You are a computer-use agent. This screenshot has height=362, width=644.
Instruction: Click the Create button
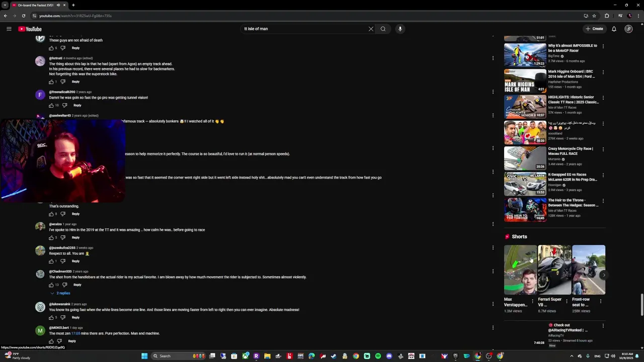pos(594,29)
